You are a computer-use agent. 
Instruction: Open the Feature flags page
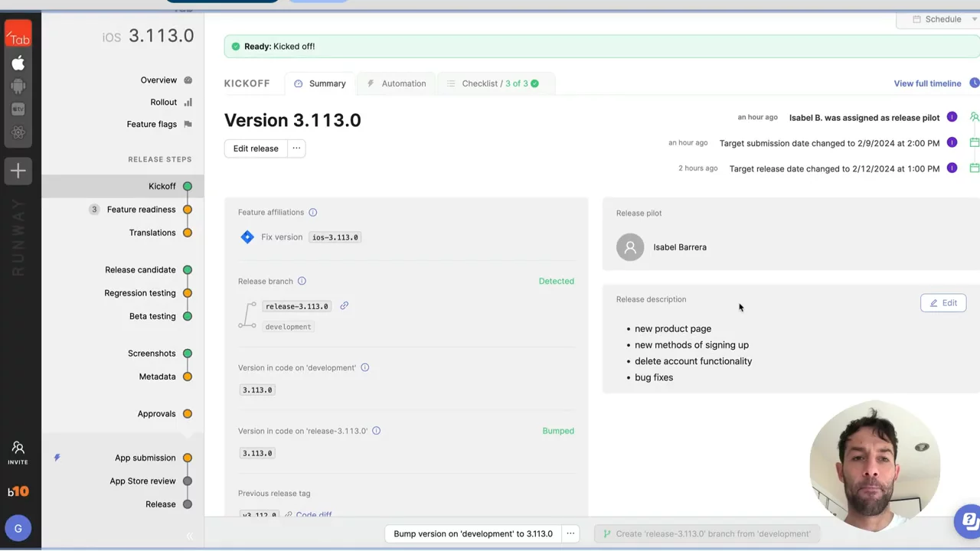152,124
